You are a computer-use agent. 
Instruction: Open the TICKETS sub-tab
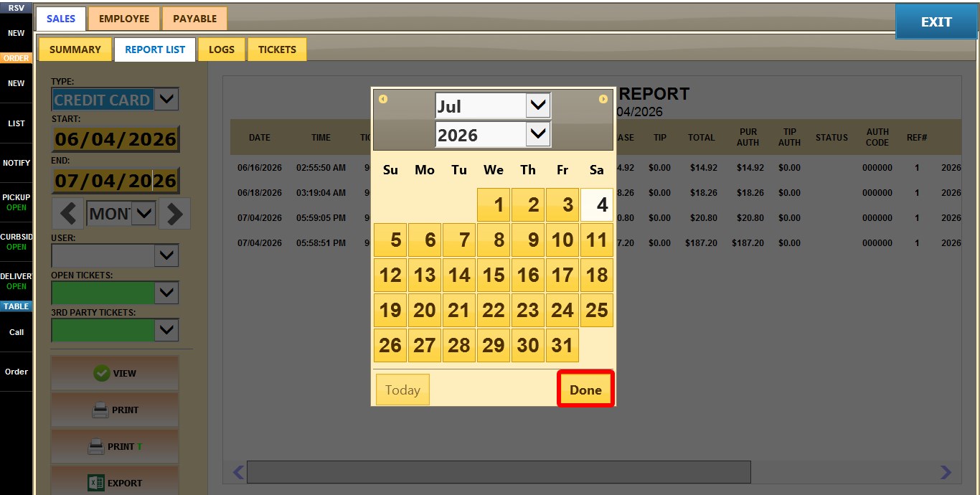point(277,49)
